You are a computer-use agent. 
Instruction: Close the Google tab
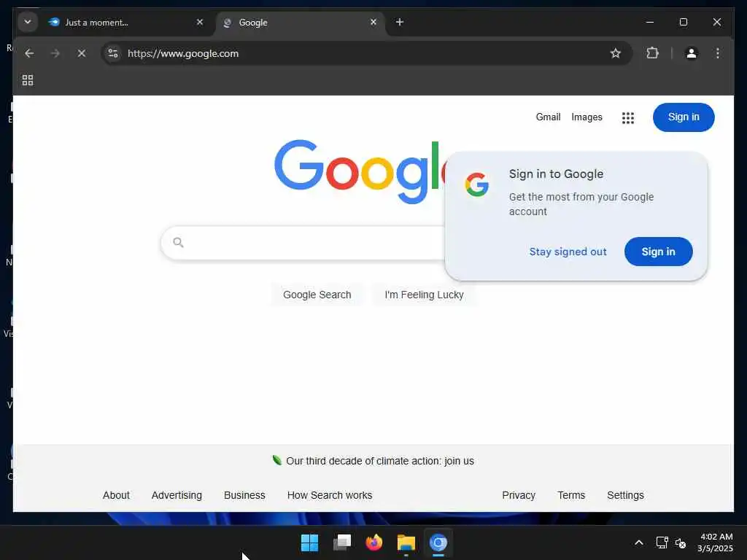click(x=373, y=22)
